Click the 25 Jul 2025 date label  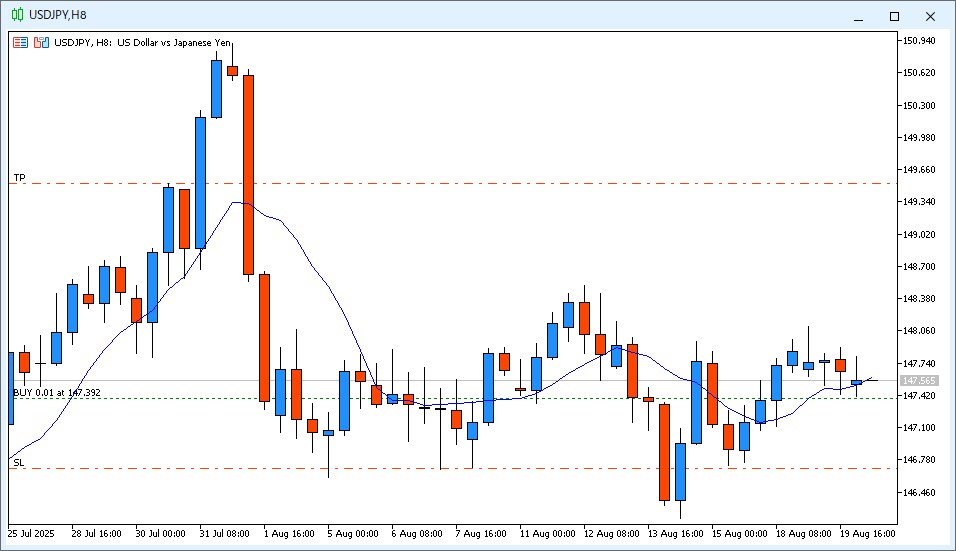(34, 534)
